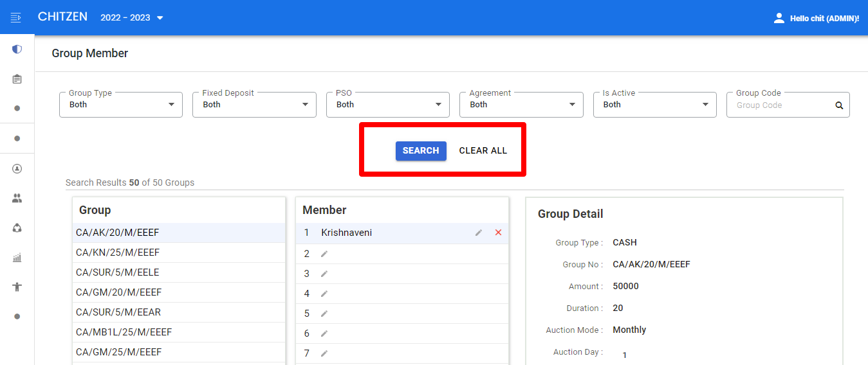Open the Is Active dropdown

coord(654,105)
